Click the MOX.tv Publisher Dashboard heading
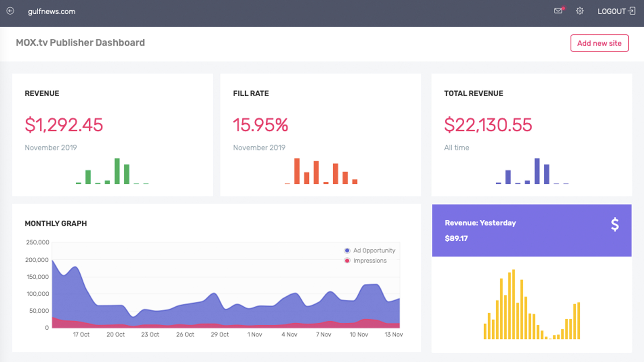This screenshot has width=644, height=362. click(x=80, y=42)
